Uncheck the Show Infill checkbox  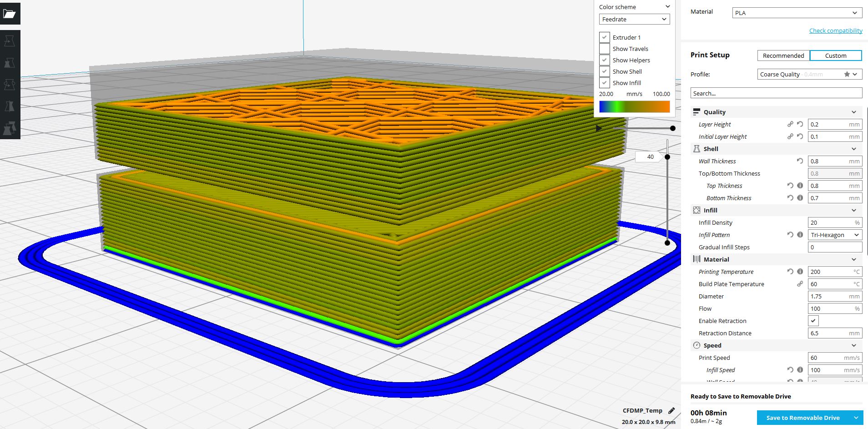(x=605, y=83)
